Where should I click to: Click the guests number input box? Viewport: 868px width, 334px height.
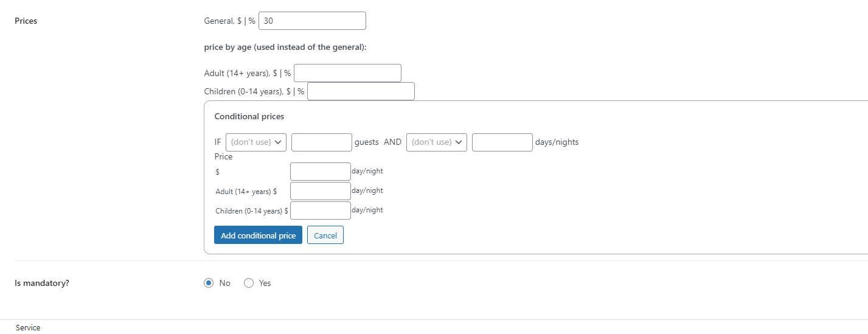tap(321, 142)
